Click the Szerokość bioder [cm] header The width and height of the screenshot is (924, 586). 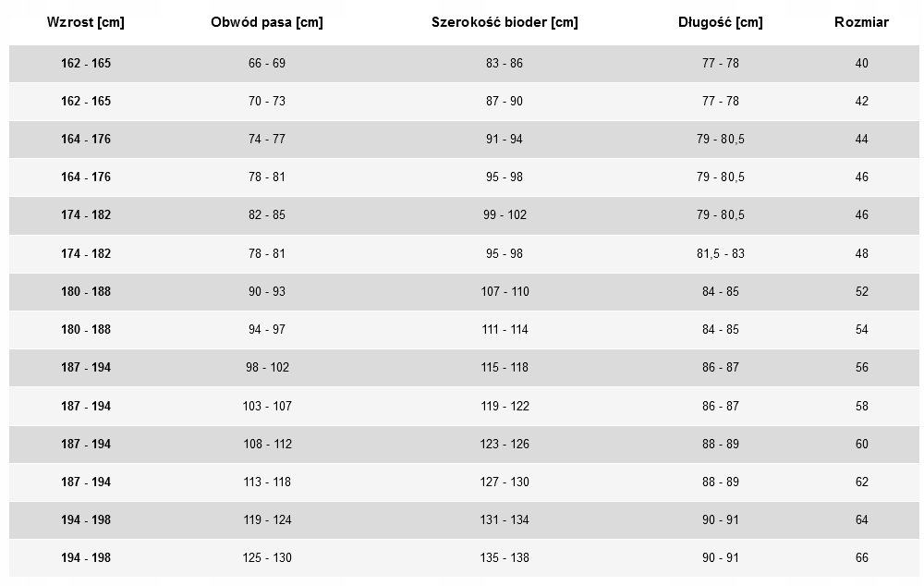click(505, 22)
